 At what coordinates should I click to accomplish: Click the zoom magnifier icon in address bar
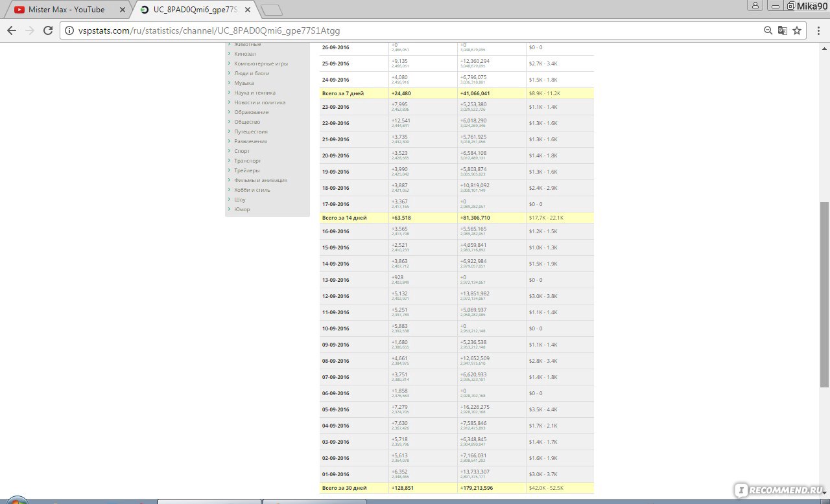768,30
